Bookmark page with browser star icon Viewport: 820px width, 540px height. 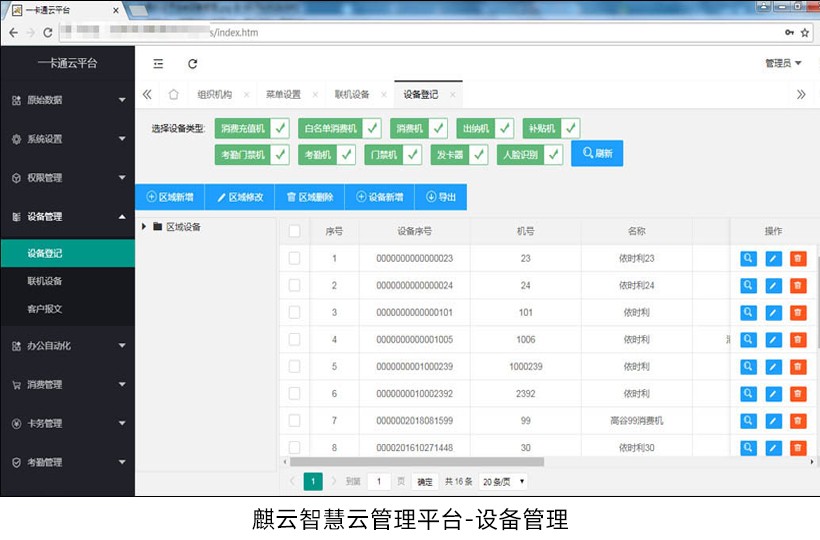pos(805,32)
